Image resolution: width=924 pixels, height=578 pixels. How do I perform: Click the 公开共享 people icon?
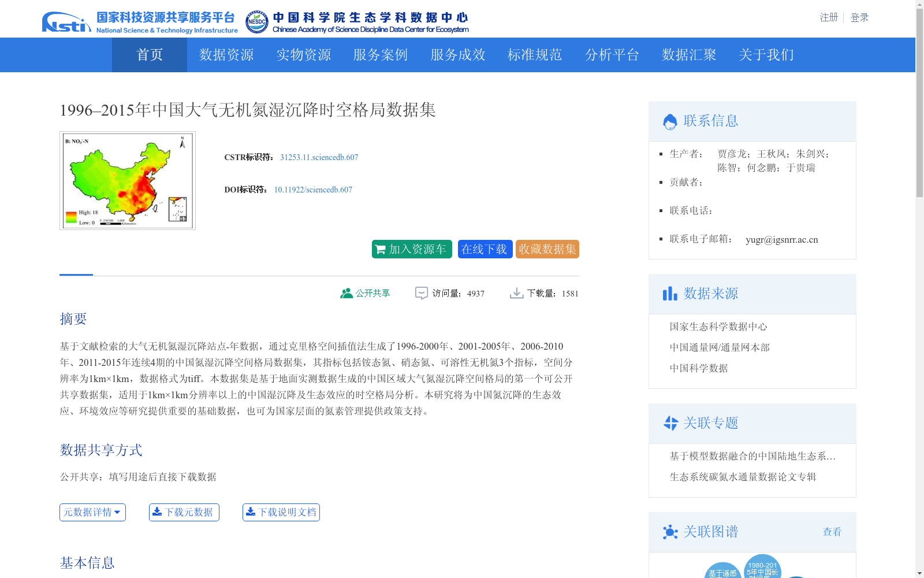(x=346, y=293)
